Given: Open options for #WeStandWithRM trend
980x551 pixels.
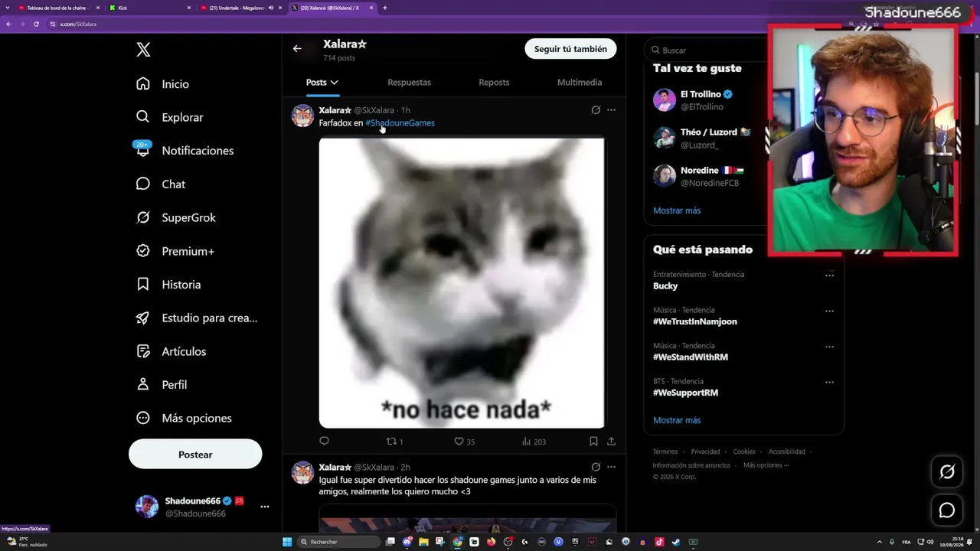Looking at the screenshot, I should (829, 347).
